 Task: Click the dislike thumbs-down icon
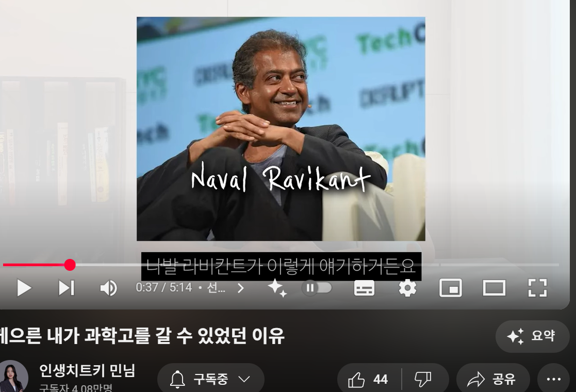[x=422, y=378]
